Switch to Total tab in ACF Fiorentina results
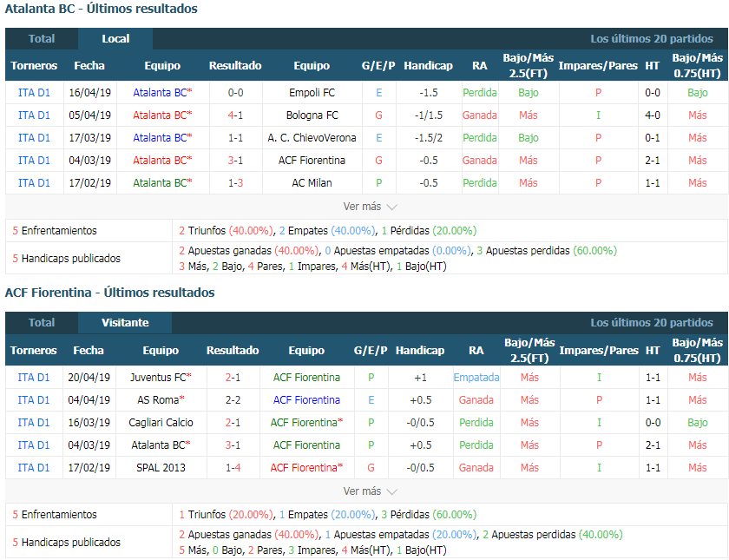 [x=42, y=322]
